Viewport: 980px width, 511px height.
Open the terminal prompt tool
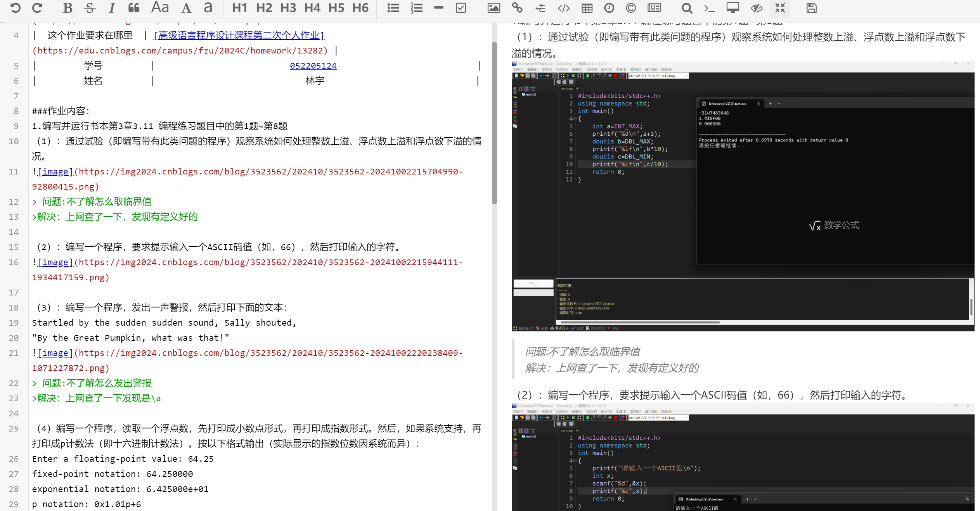click(x=709, y=8)
